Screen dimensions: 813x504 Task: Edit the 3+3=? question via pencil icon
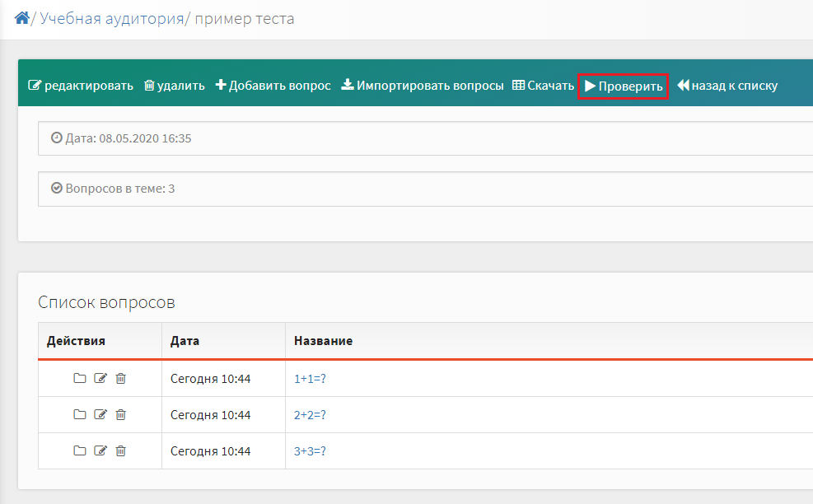[x=100, y=450]
